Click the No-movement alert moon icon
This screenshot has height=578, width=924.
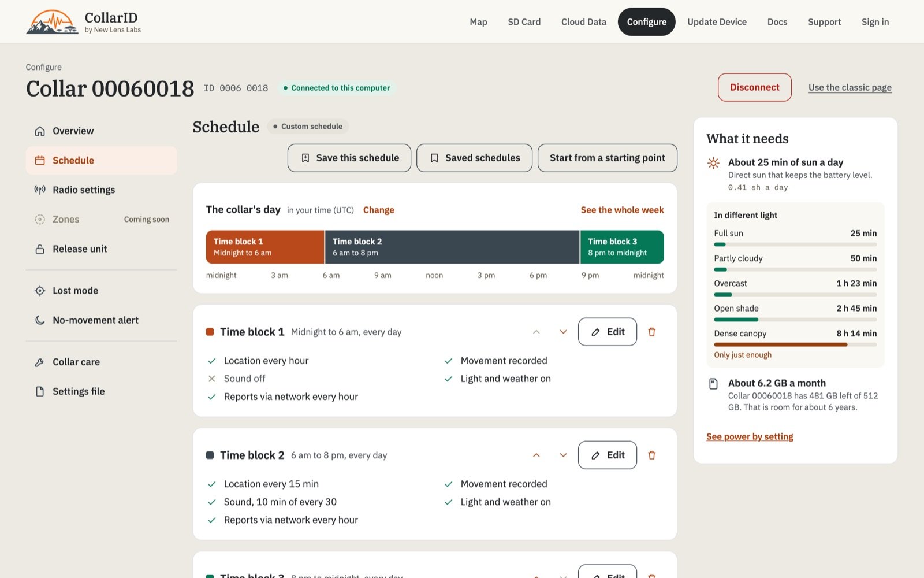pos(40,320)
